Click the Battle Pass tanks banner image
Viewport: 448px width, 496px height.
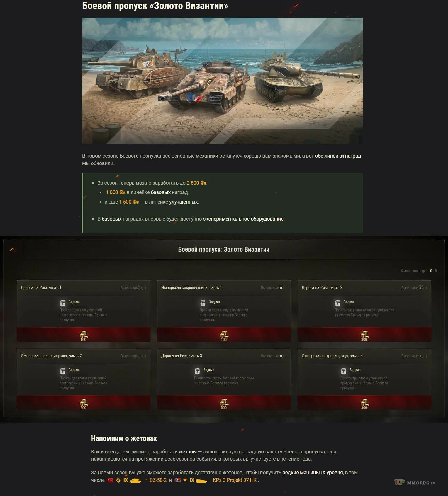click(222, 81)
